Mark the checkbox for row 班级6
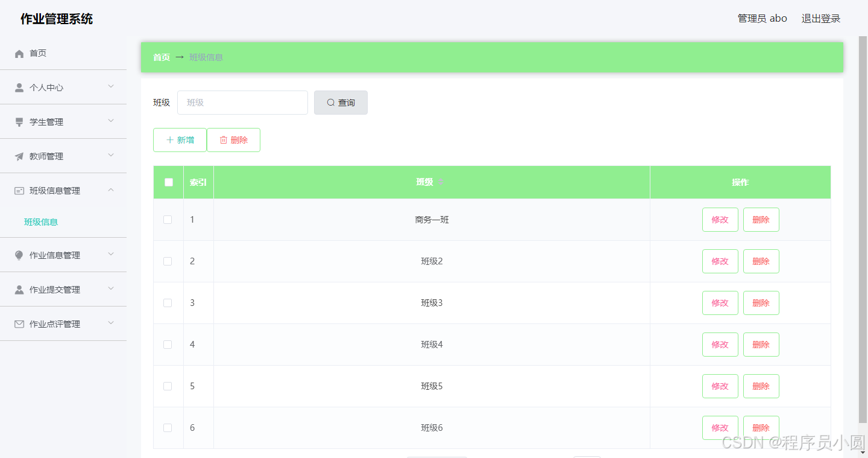Screen dimensions: 868x458 point(168,428)
